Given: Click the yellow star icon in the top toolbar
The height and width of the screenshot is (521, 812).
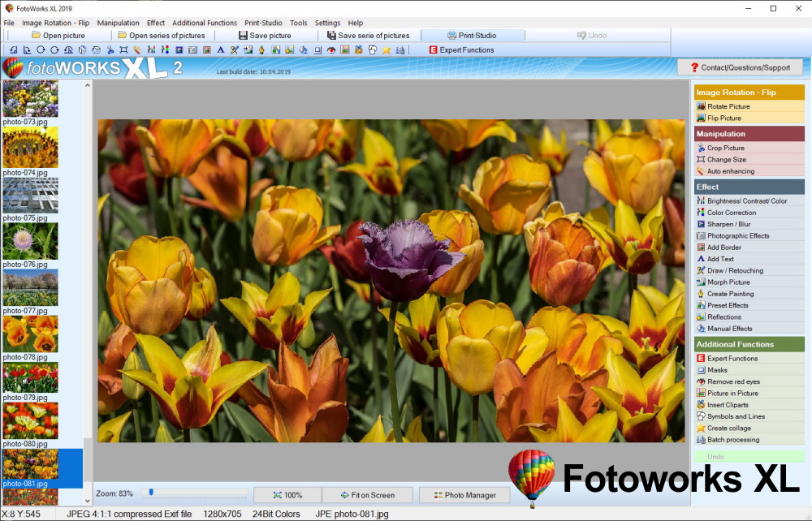Looking at the screenshot, I should pos(387,50).
